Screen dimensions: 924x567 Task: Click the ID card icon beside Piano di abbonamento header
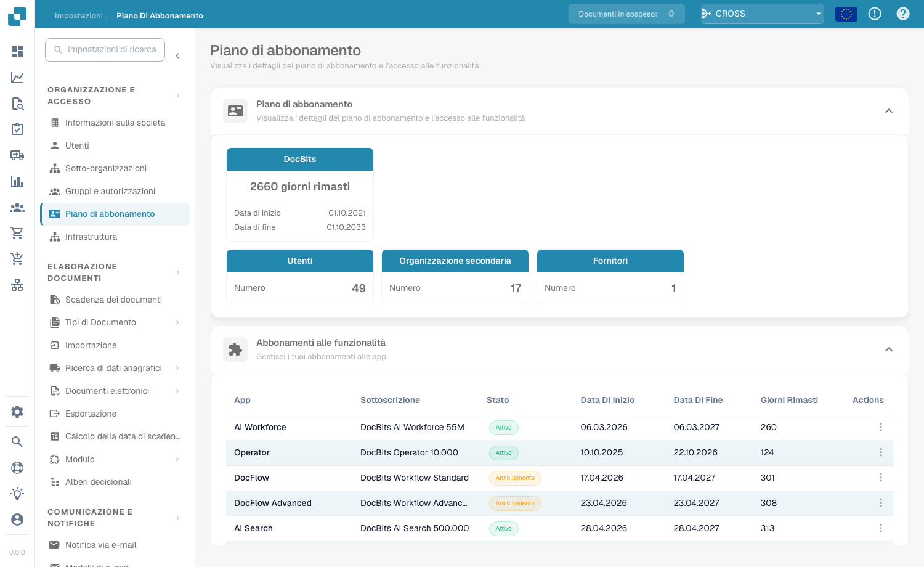pyautogui.click(x=235, y=111)
